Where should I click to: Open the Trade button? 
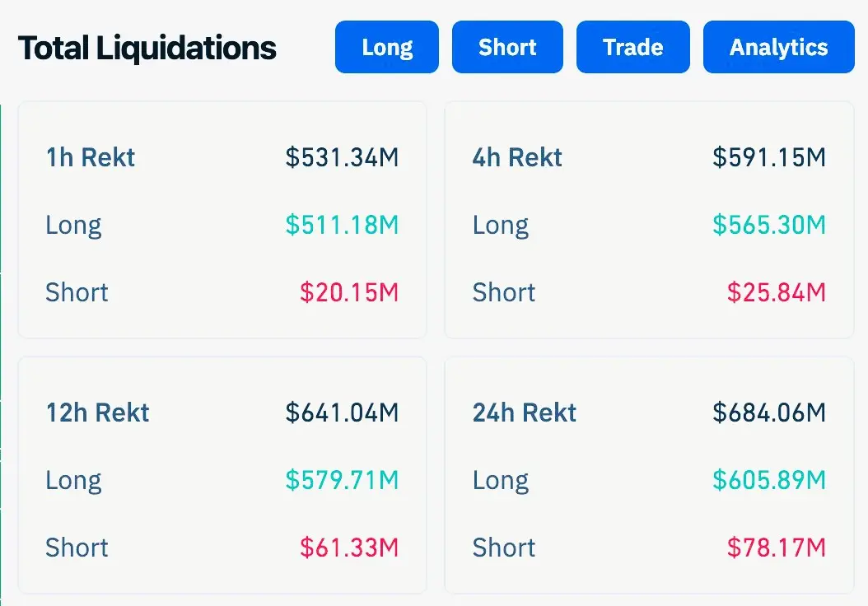[632, 47]
